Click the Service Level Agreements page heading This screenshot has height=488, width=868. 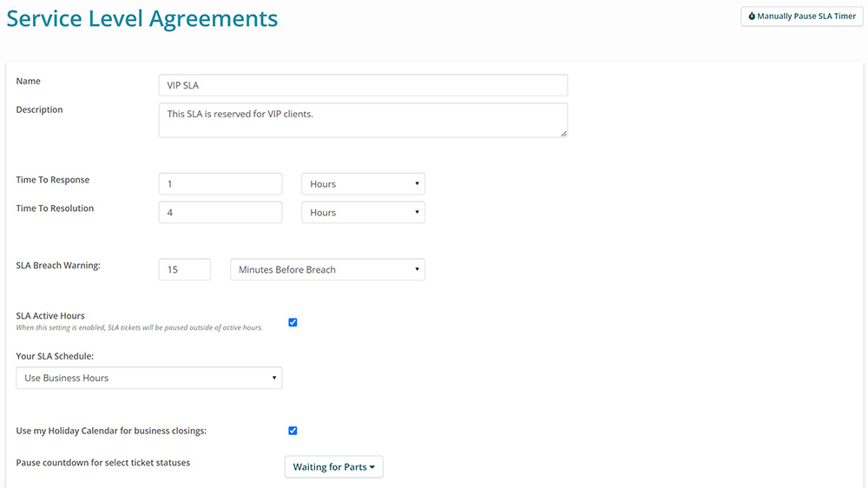(142, 19)
